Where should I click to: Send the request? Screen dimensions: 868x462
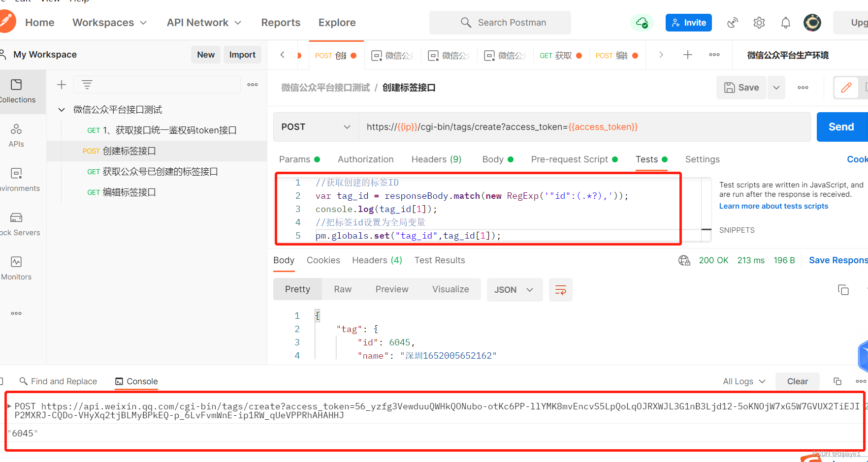(x=842, y=127)
